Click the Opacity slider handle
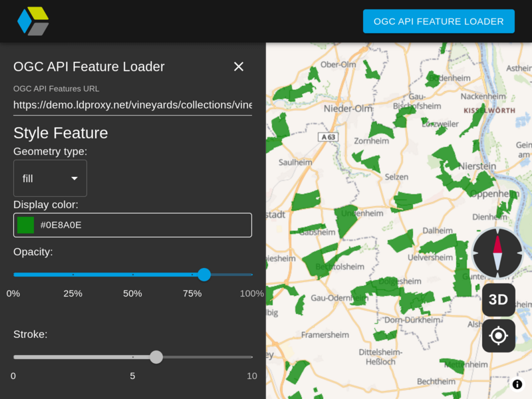The width and height of the screenshot is (532, 399). click(x=204, y=275)
